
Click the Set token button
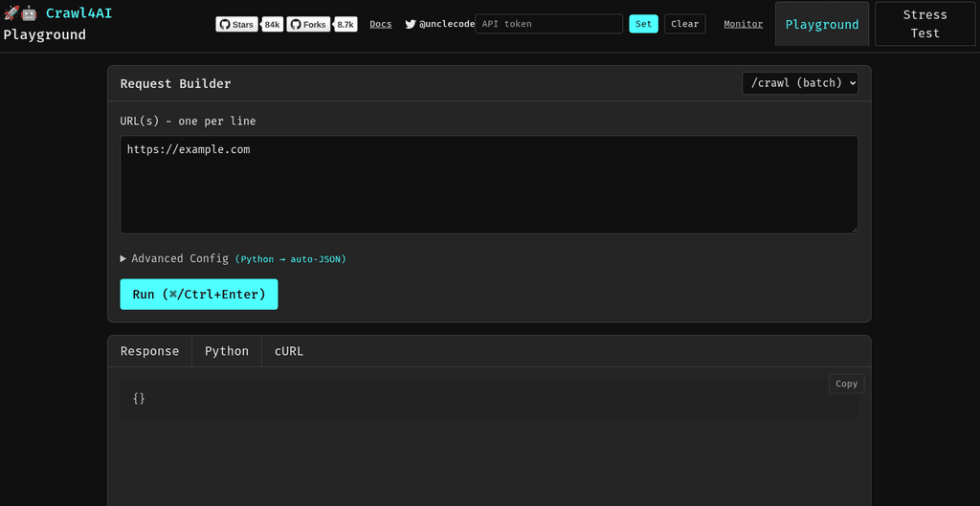643,24
